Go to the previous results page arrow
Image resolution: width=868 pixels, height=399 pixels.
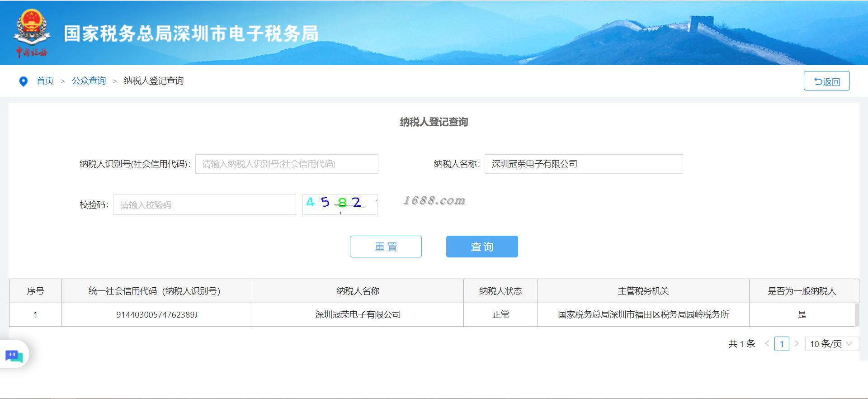767,344
